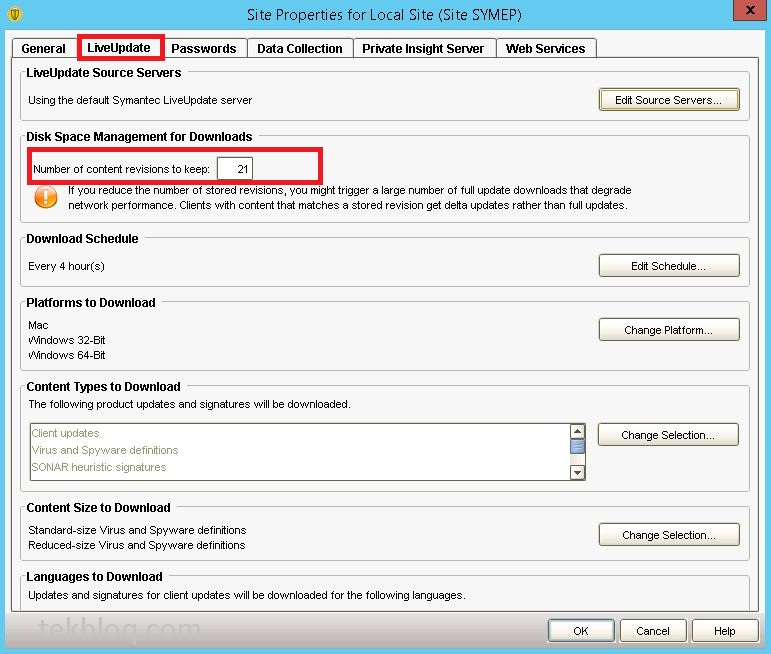Screen dimensions: 771x654
Task: Click the content types scrollbar thumb
Action: [577, 446]
